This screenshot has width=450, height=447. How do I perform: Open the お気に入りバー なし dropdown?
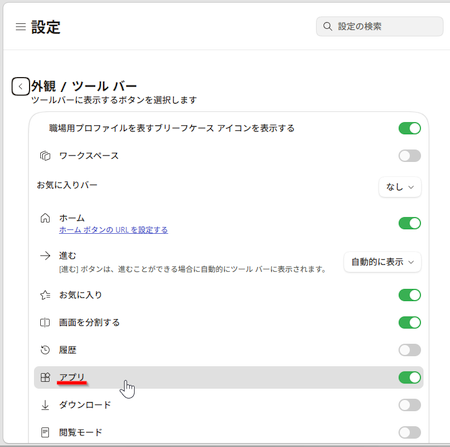pyautogui.click(x=400, y=187)
